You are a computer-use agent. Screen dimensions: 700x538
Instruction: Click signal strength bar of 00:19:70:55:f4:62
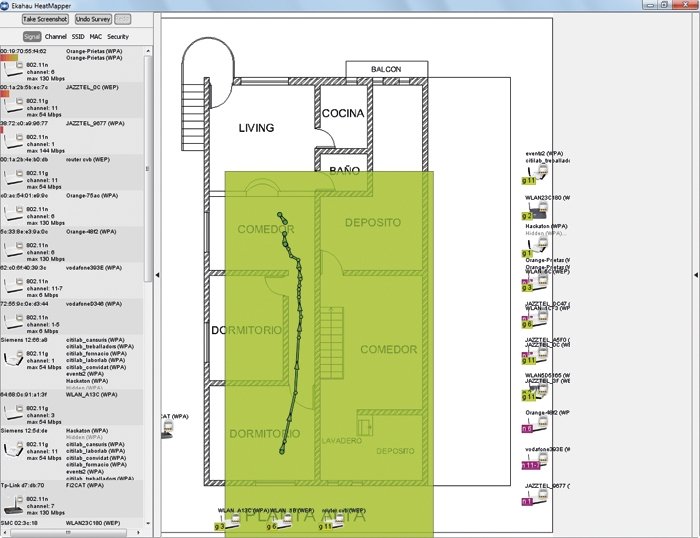[x=9, y=58]
